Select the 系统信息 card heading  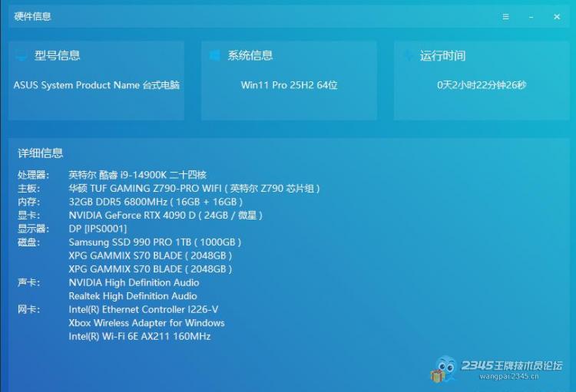pos(250,55)
